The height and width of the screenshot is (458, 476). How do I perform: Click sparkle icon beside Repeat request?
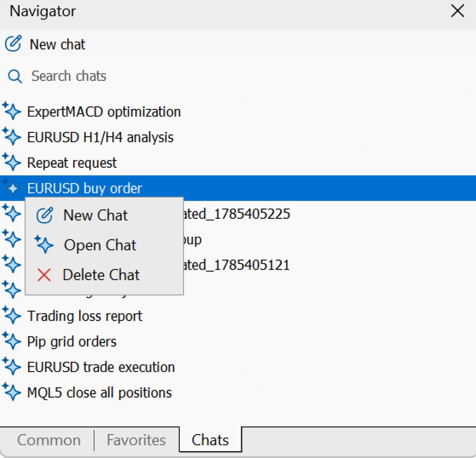(x=12, y=162)
